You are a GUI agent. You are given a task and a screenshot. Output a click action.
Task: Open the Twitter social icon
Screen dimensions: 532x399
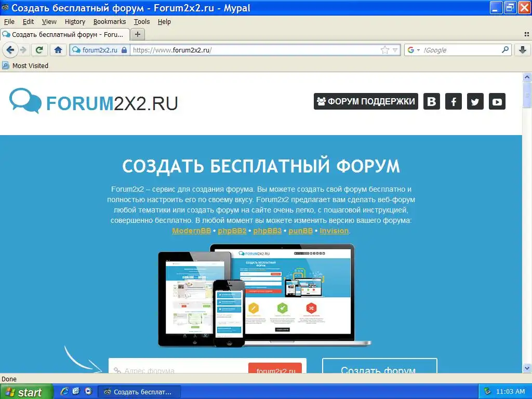click(475, 101)
